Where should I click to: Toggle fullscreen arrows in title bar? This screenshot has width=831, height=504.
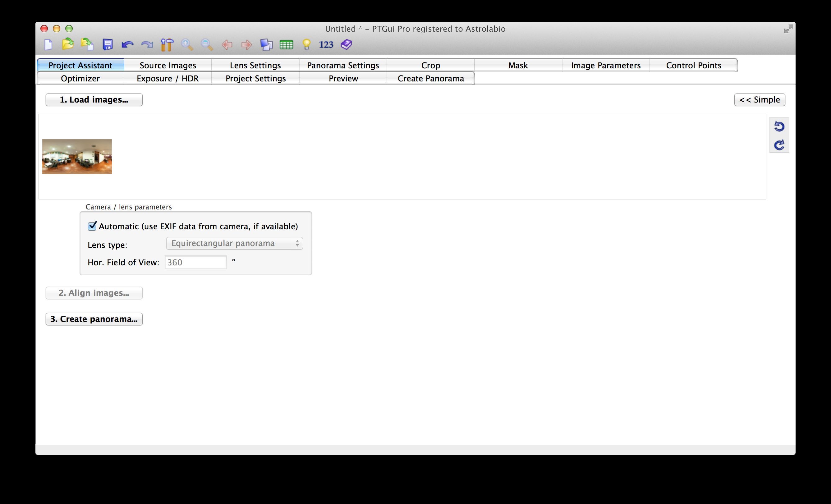(x=788, y=29)
